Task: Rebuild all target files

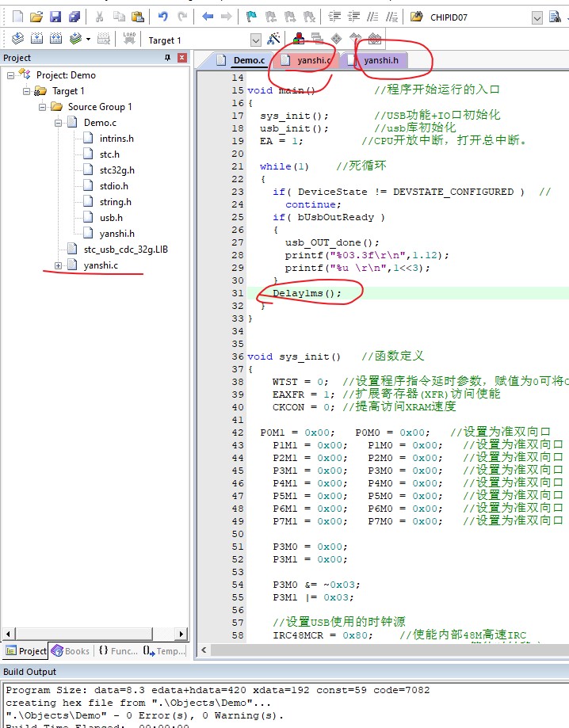Action: point(55,39)
